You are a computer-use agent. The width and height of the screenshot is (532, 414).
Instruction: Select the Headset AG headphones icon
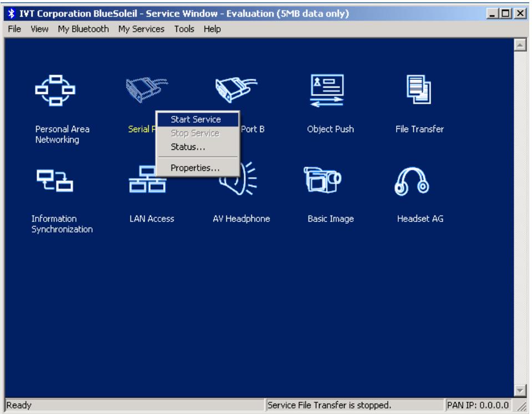[412, 181]
